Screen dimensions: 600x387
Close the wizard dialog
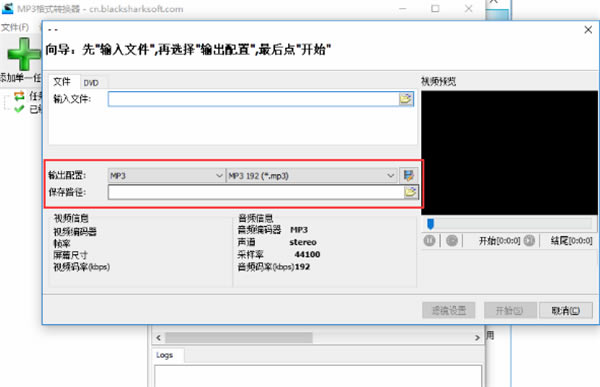click(588, 30)
